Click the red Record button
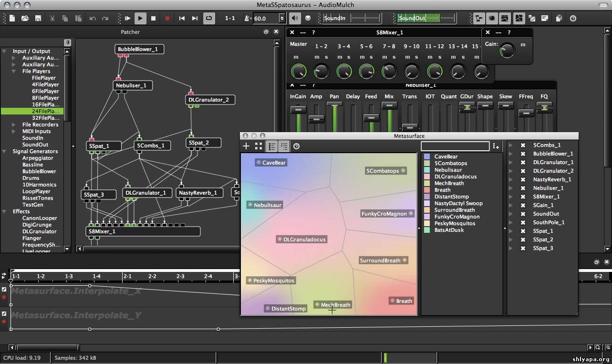 coord(167,19)
